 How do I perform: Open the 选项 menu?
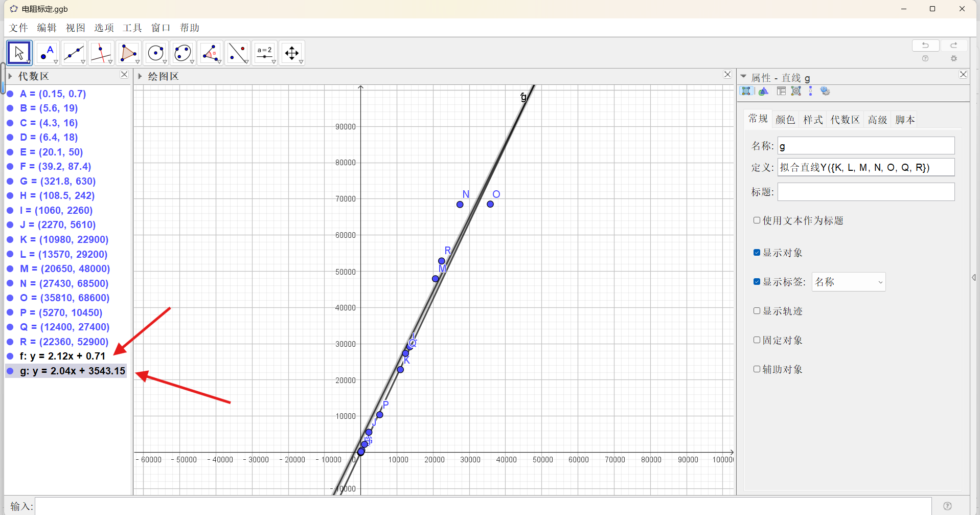(104, 28)
